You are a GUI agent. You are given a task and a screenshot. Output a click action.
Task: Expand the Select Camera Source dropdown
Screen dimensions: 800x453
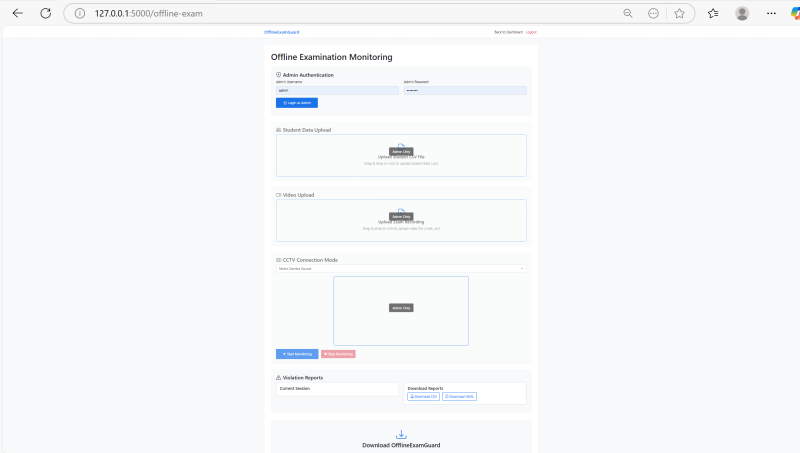point(400,268)
